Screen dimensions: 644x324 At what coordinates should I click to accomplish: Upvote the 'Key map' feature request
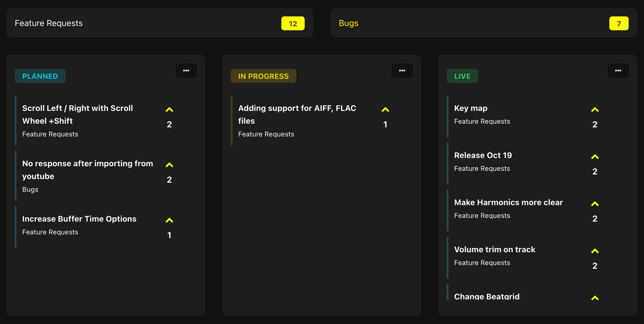(x=595, y=109)
